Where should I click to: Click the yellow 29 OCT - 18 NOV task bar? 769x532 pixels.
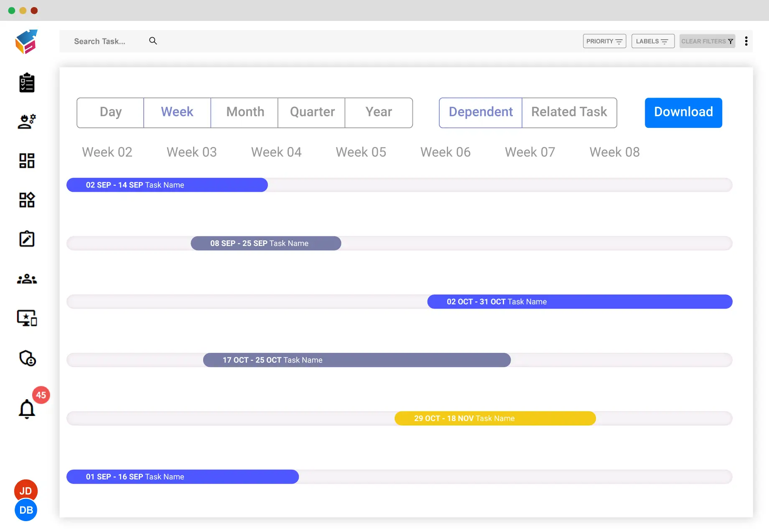495,418
